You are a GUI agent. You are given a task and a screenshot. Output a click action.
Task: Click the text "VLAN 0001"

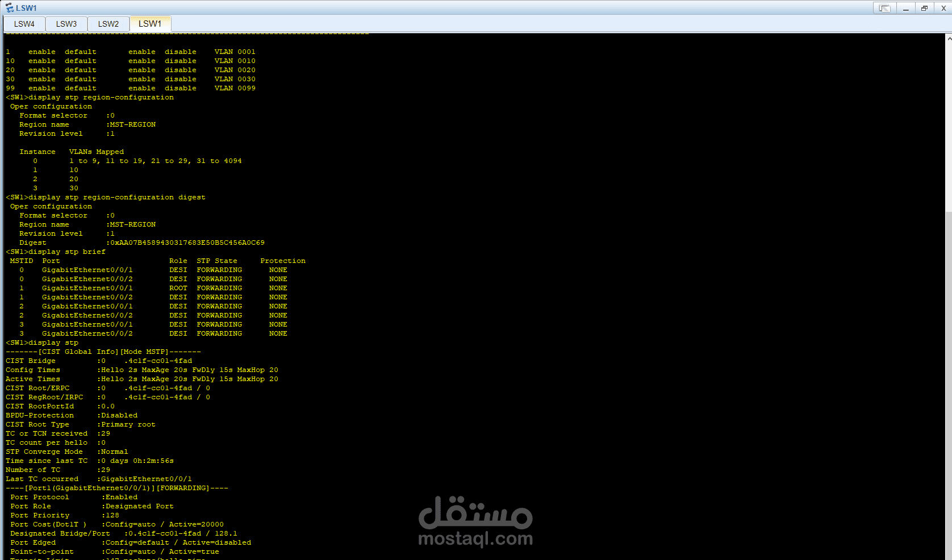coord(235,52)
